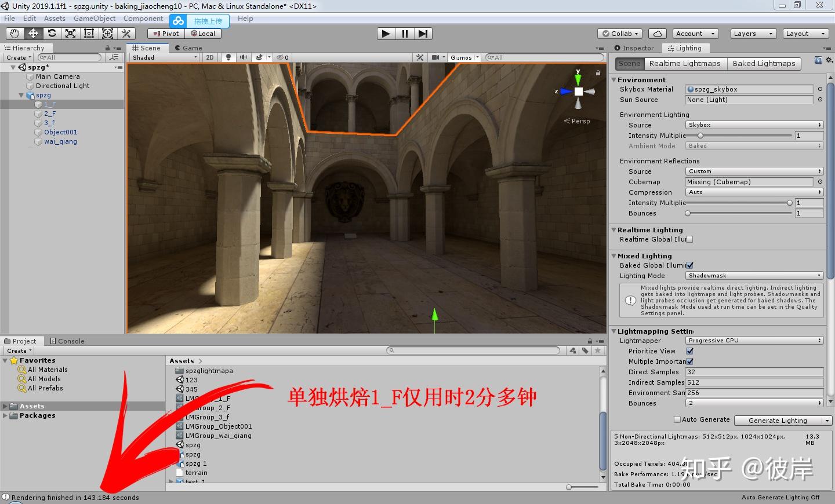
Task: Click the Generate Lighting button
Action: [x=778, y=421]
